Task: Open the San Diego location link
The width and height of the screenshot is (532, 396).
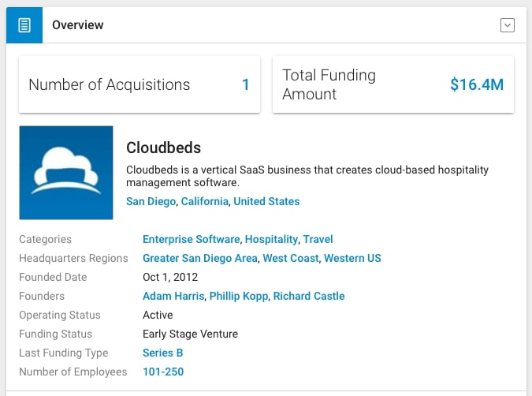Action: 151,201
